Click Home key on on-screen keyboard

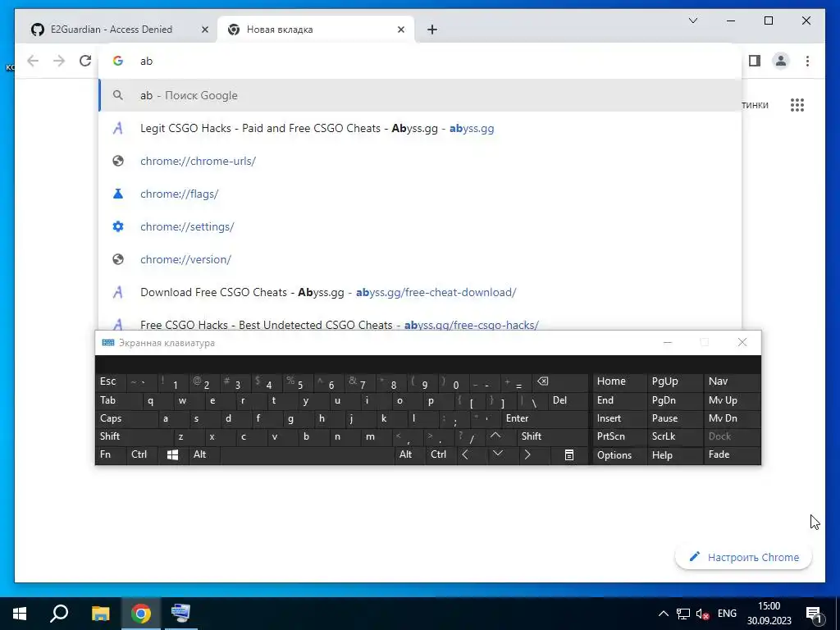tap(619, 381)
